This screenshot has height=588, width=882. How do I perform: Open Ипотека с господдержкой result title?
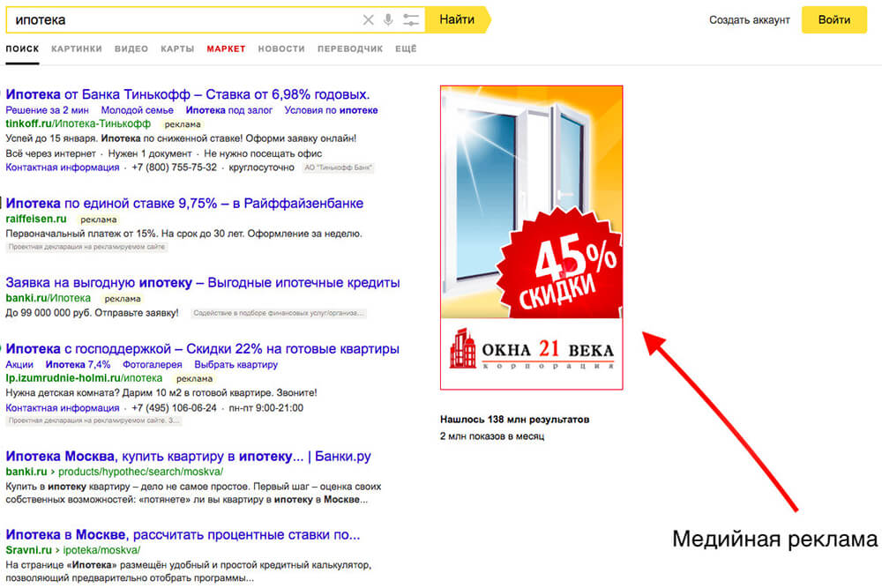click(x=203, y=348)
